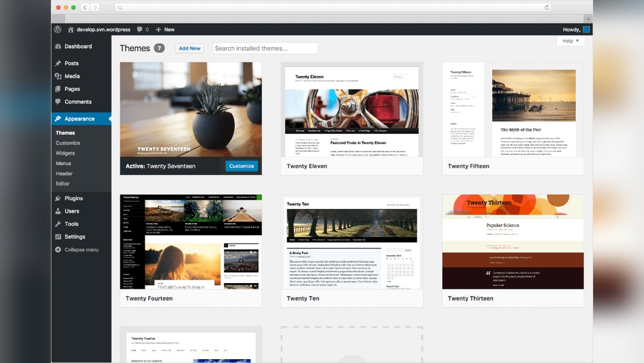Go back with the browser back arrow
The width and height of the screenshot is (644, 363).
[x=85, y=7]
